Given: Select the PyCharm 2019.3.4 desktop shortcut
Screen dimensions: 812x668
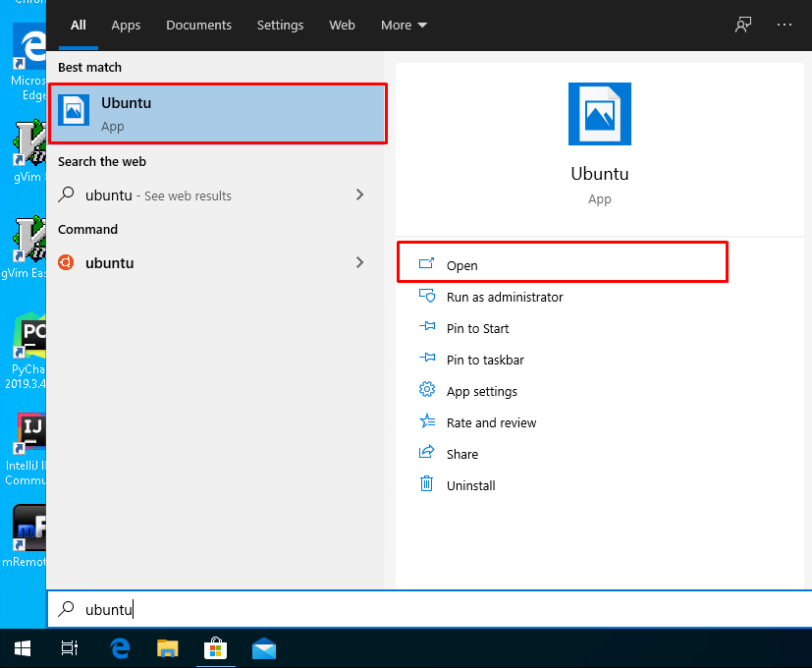Looking at the screenshot, I should pyautogui.click(x=26, y=351).
